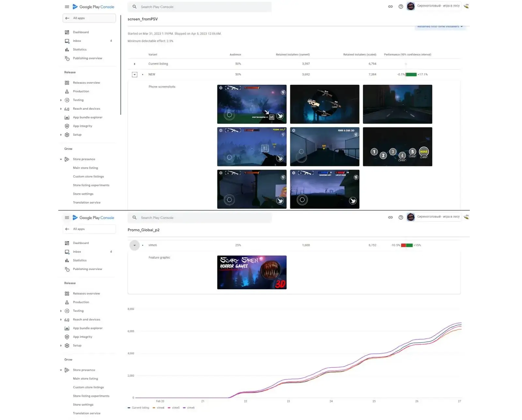522x420 pixels.
Task: Open help icon on screen_fromPSV page header
Action: 401,7
